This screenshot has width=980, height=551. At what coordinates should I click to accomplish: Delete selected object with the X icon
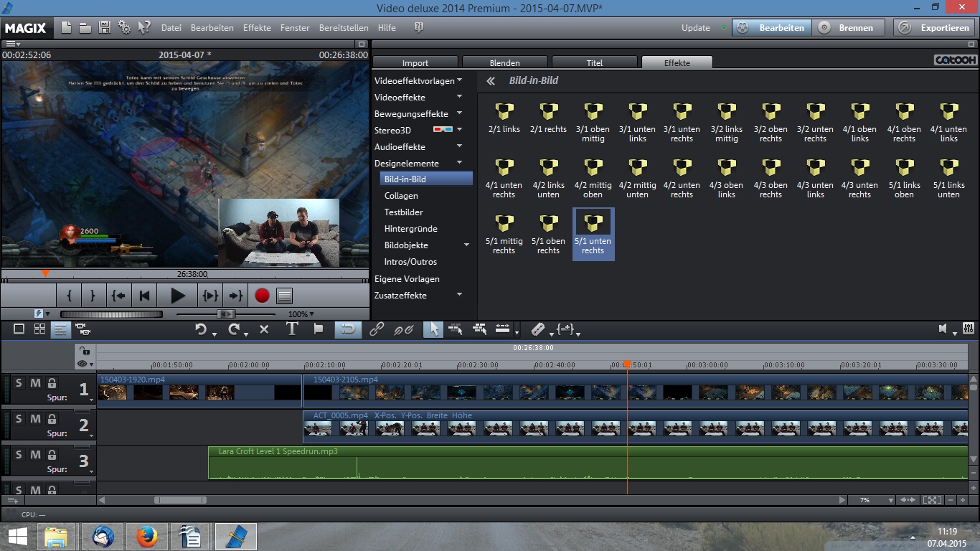(x=264, y=329)
